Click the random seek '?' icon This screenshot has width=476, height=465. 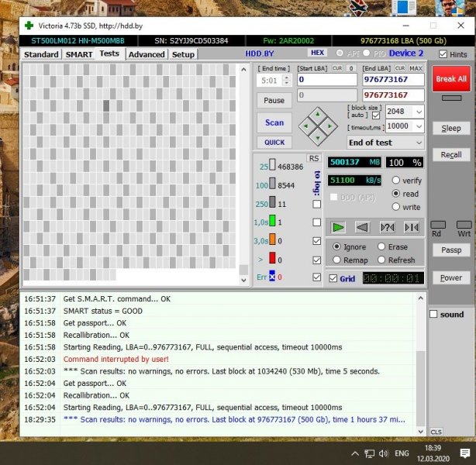387,227
